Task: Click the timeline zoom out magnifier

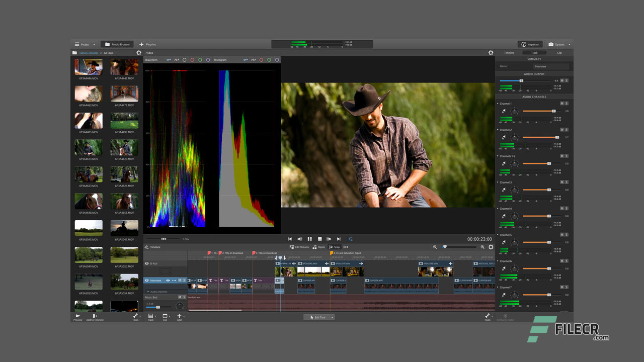Action: click(435, 247)
